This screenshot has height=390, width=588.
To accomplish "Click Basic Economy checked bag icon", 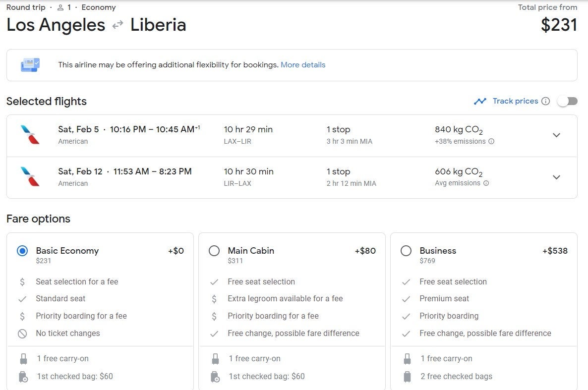I will 23,377.
